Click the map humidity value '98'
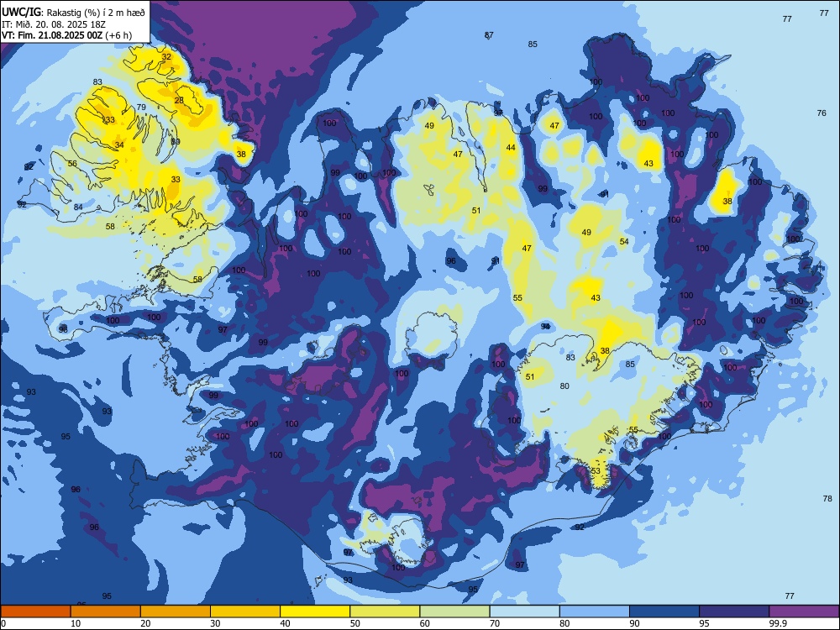 tap(63, 329)
